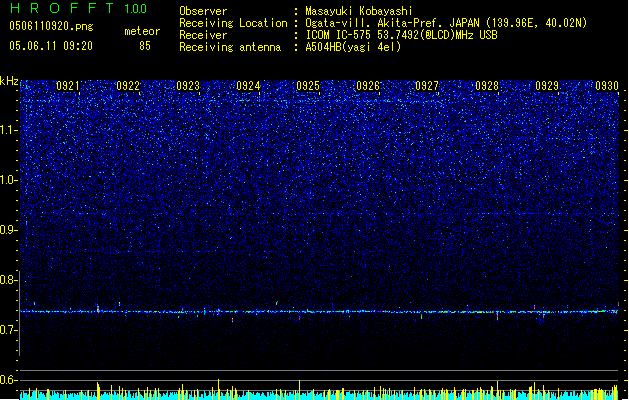Click the 0925 time marker
629x400 pixels.
point(308,85)
